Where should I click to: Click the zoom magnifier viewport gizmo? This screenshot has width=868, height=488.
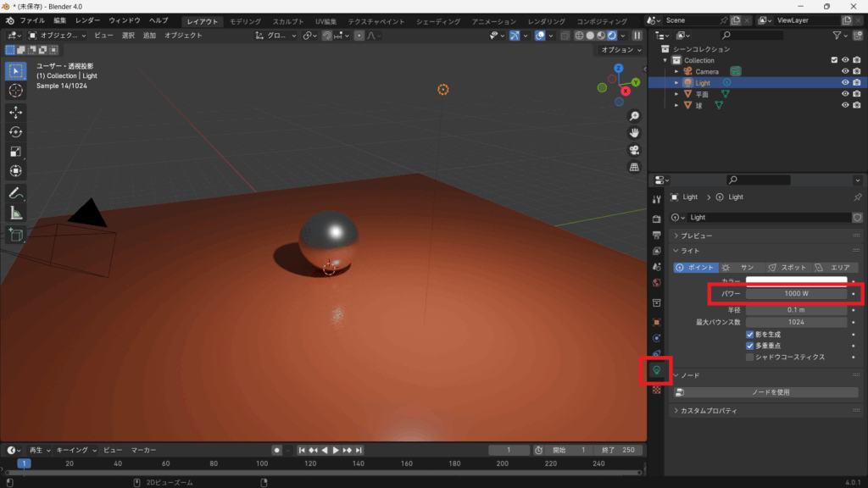point(634,116)
